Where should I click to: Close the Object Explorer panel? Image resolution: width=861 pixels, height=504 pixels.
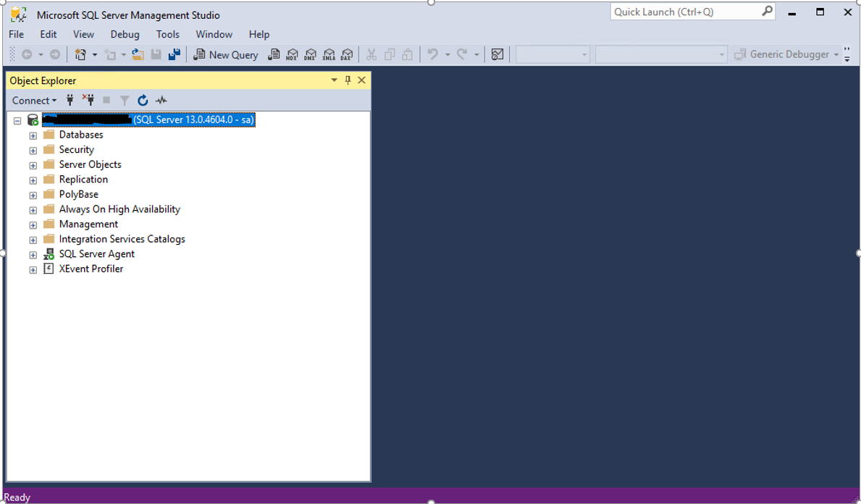(361, 80)
